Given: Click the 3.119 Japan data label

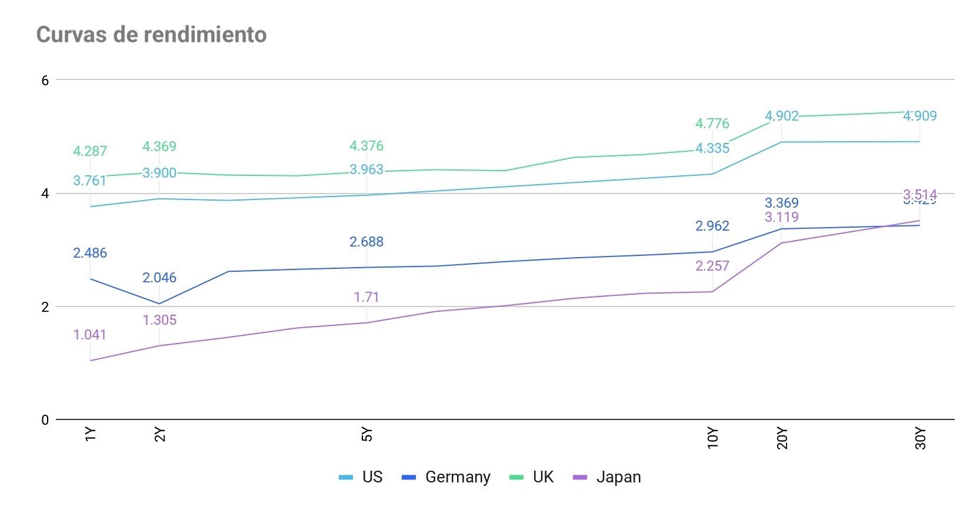Looking at the screenshot, I should point(782,217).
